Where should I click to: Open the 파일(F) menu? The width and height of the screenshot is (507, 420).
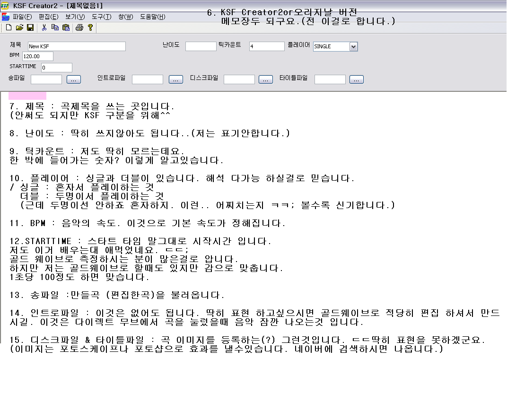(x=22, y=17)
